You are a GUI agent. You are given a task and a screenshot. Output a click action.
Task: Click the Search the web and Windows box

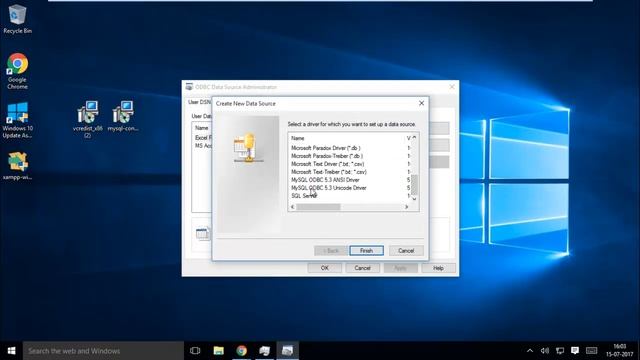(103, 351)
